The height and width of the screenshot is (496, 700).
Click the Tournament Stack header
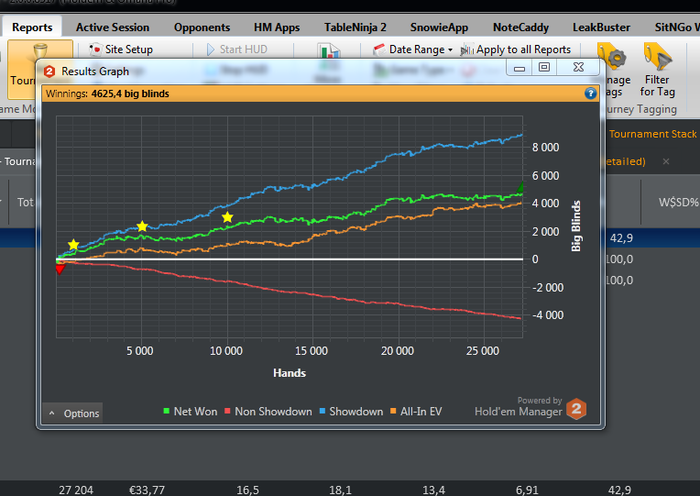653,134
